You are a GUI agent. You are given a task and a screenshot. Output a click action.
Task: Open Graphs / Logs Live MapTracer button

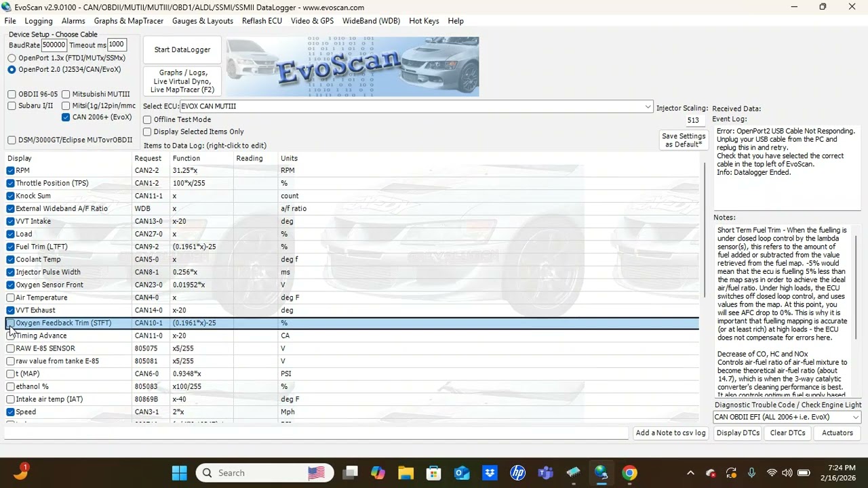(x=182, y=81)
